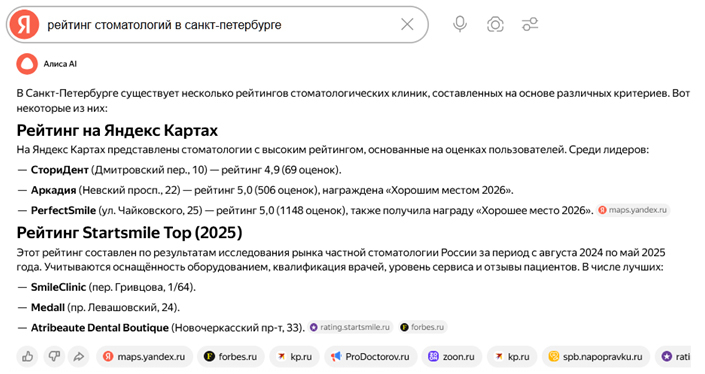This screenshot has width=705, height=374.
Task: Click the spb.napopravku.ru chip favicon
Action: click(553, 356)
